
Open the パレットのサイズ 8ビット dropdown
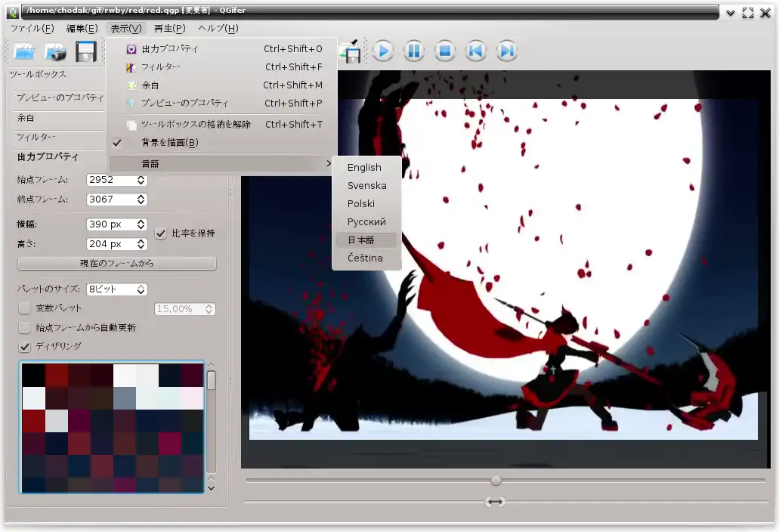(x=116, y=289)
